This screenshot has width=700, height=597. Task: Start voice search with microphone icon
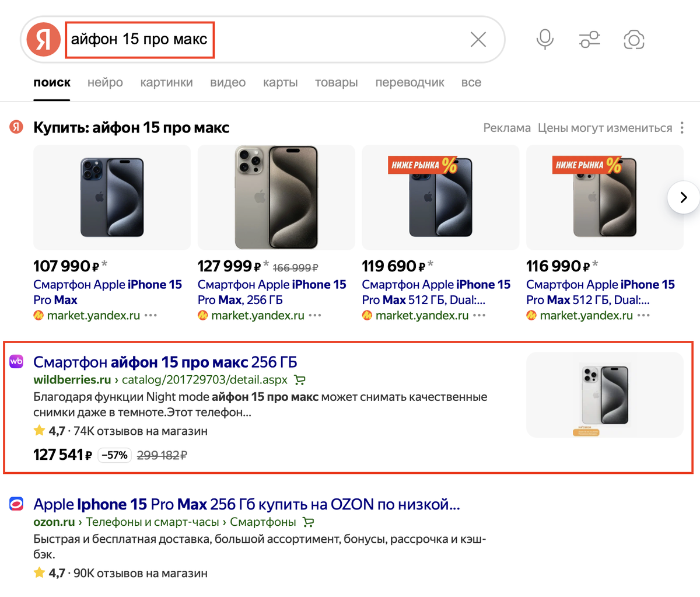(x=545, y=40)
